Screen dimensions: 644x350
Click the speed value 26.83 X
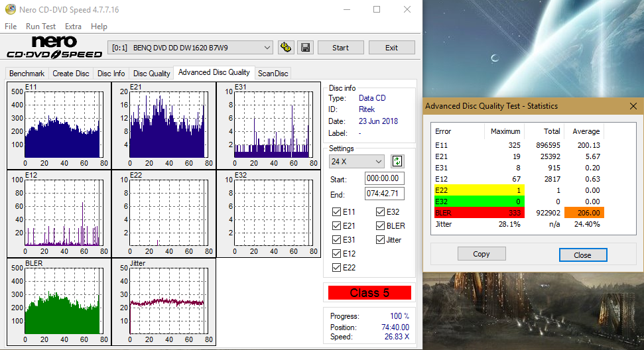click(x=397, y=337)
